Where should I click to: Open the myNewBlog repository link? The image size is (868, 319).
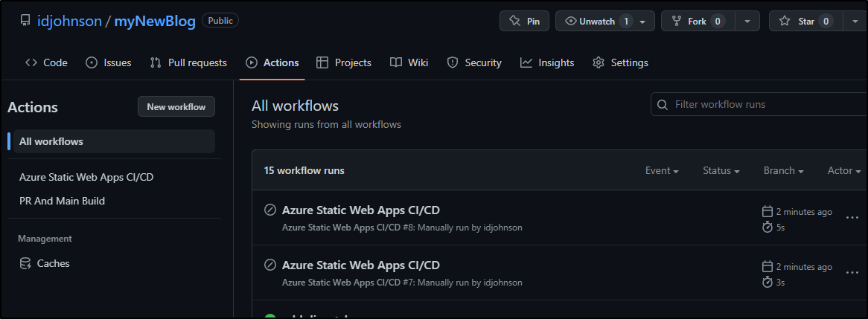tap(155, 21)
